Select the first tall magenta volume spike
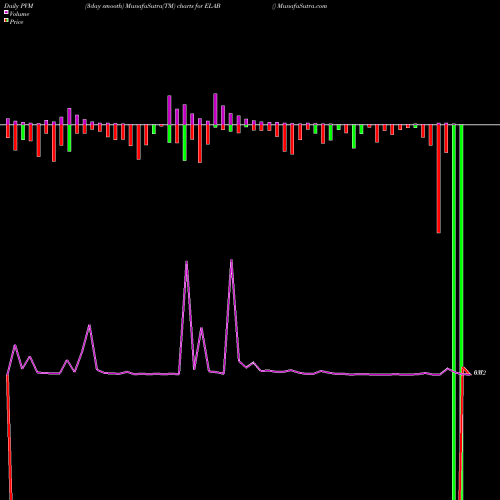This screenshot has width=500, height=500. 186,263
